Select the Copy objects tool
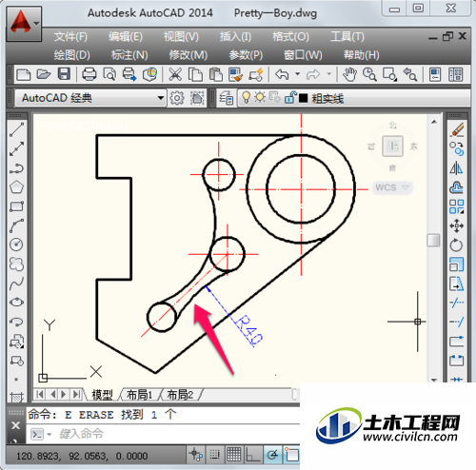Viewport: 476px width, 470px height. (x=457, y=148)
